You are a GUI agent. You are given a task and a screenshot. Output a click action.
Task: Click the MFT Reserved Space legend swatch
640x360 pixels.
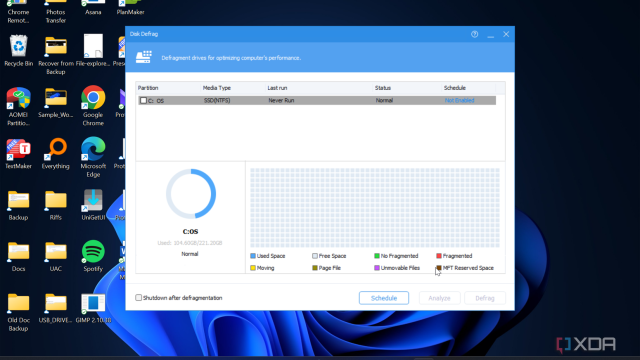coord(439,268)
